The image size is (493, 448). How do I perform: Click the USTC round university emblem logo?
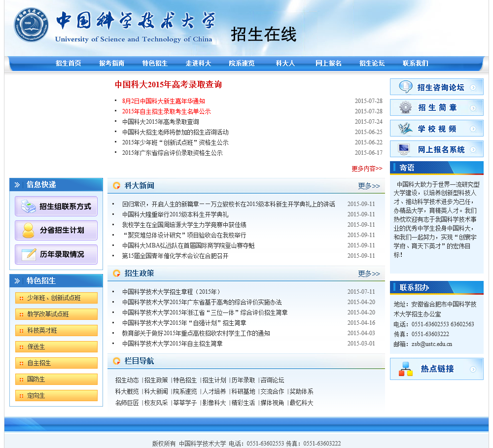tap(31, 25)
